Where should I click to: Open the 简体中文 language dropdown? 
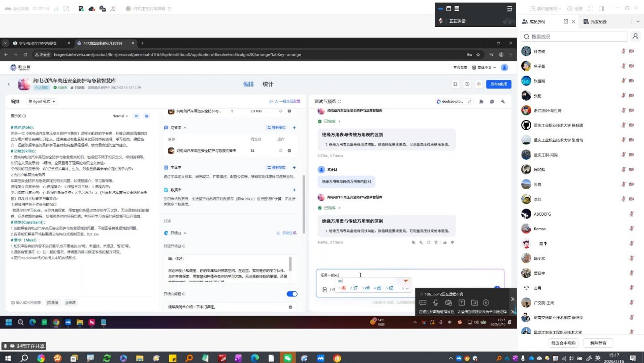click(x=484, y=68)
